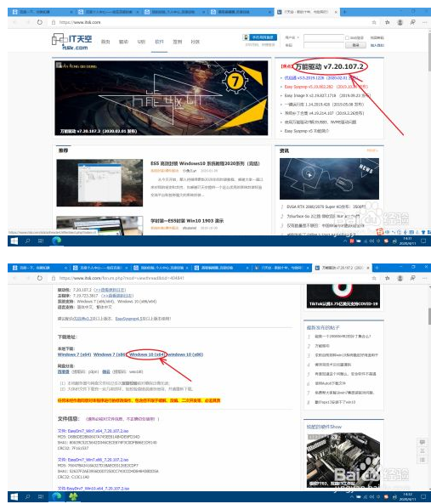Open taskbar search below the homepage window
The width and height of the screenshot is (431, 504).
28,241
